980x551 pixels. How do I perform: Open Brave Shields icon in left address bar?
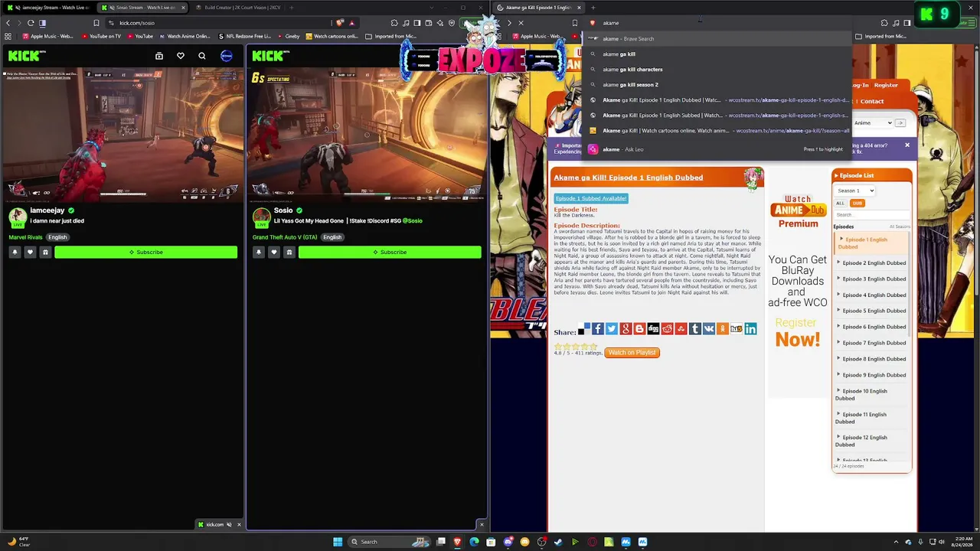click(x=340, y=23)
